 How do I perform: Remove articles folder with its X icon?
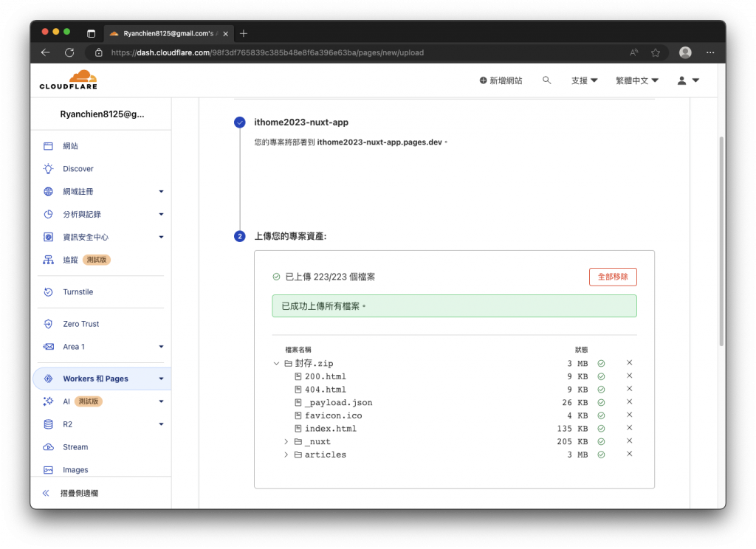coord(629,454)
